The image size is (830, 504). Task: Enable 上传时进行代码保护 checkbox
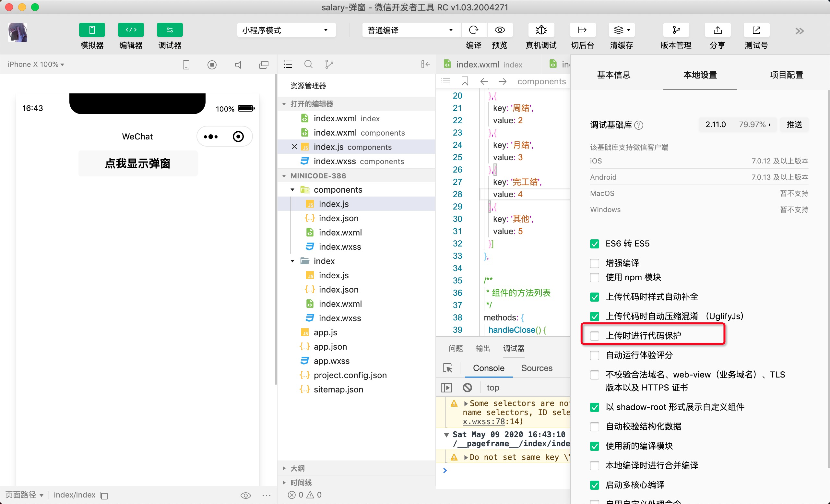coord(595,336)
